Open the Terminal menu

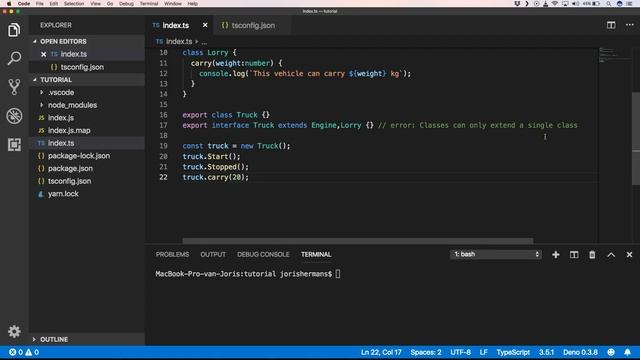(149, 4)
